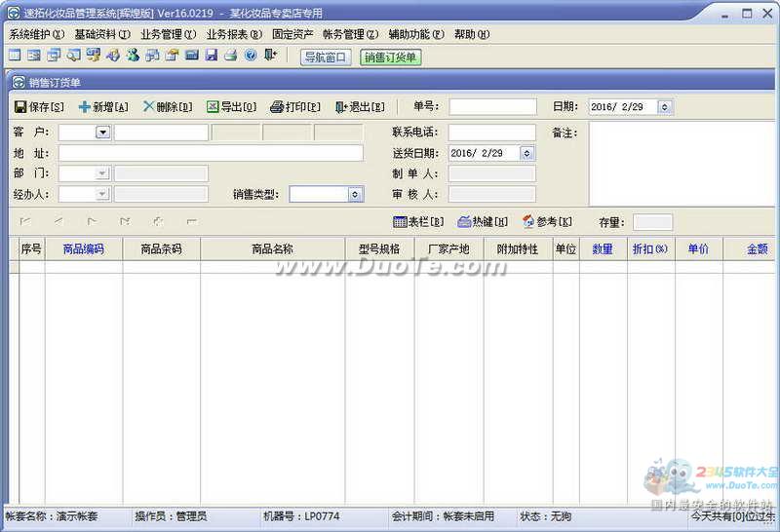Screen dimensions: 780x532
Task: Click the 商品编码 column header
Action: (x=84, y=249)
